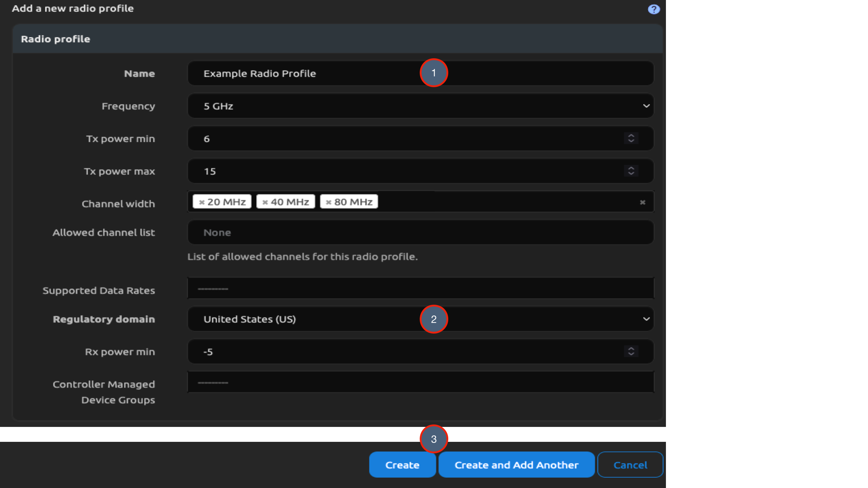Remove the 80 MHz channel width tag
Screen dimensions: 868x488
[x=328, y=201]
